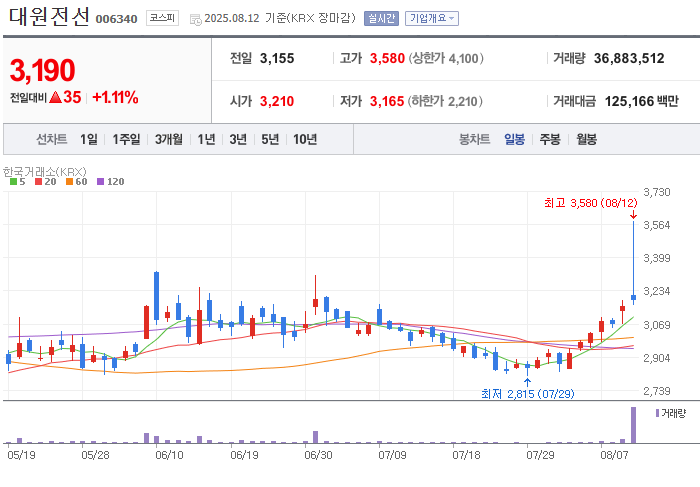Viewport: 700px width, 487px height.
Task: Switch to the 주봉 weekly candle chart
Action: pyautogui.click(x=550, y=139)
